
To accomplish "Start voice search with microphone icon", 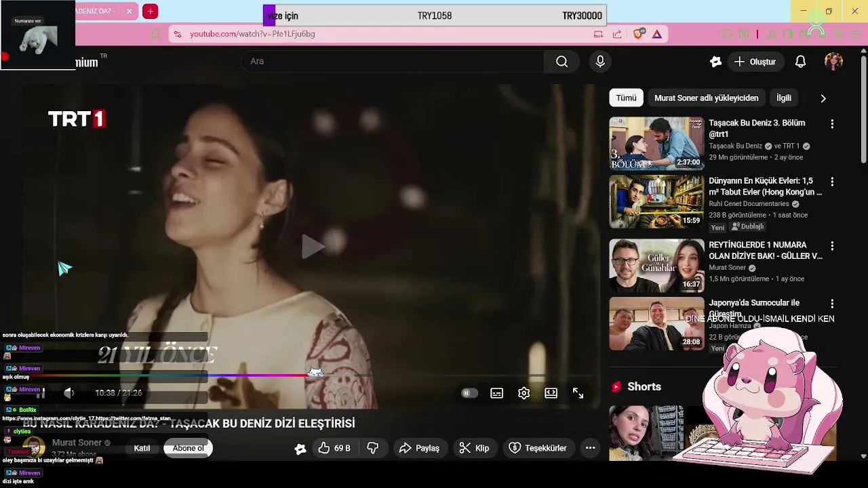I will (600, 62).
